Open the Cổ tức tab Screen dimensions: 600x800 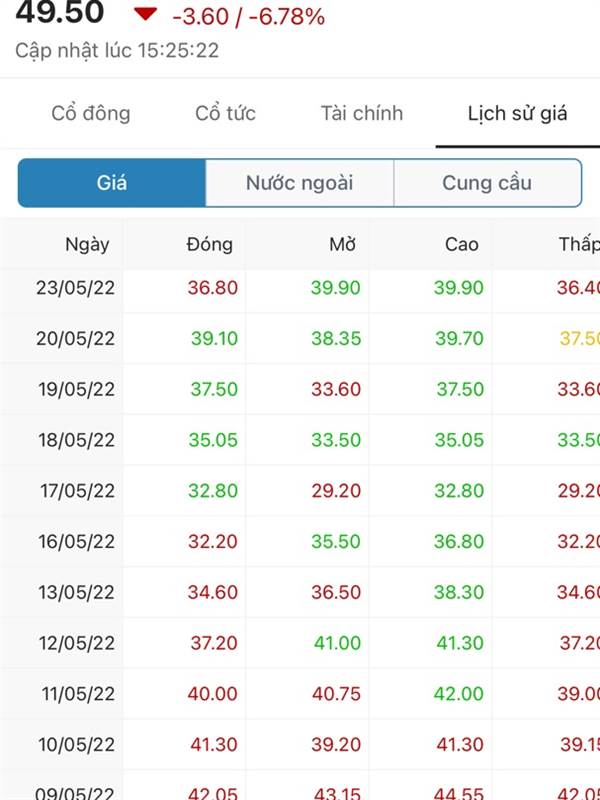(x=226, y=113)
